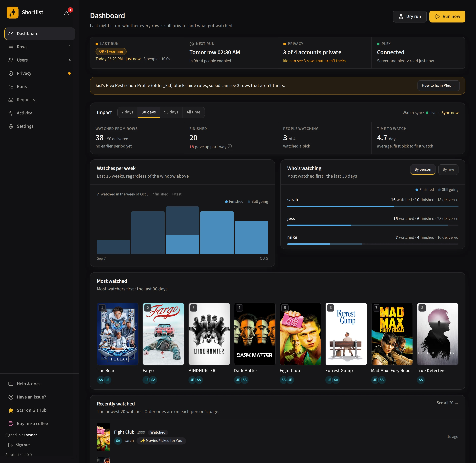The width and height of the screenshot is (476, 463).
Task: Open the MINDHUNTER poster
Action: point(209,334)
